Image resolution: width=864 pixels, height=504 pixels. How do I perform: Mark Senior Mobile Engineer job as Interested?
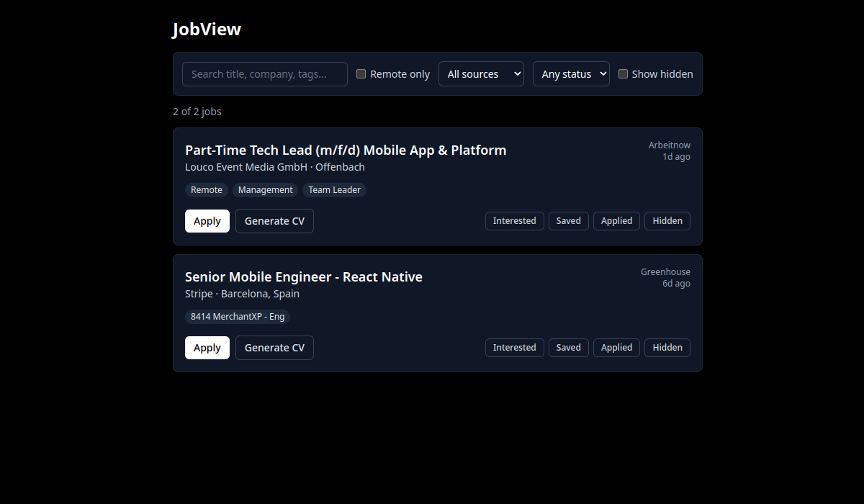pos(515,348)
